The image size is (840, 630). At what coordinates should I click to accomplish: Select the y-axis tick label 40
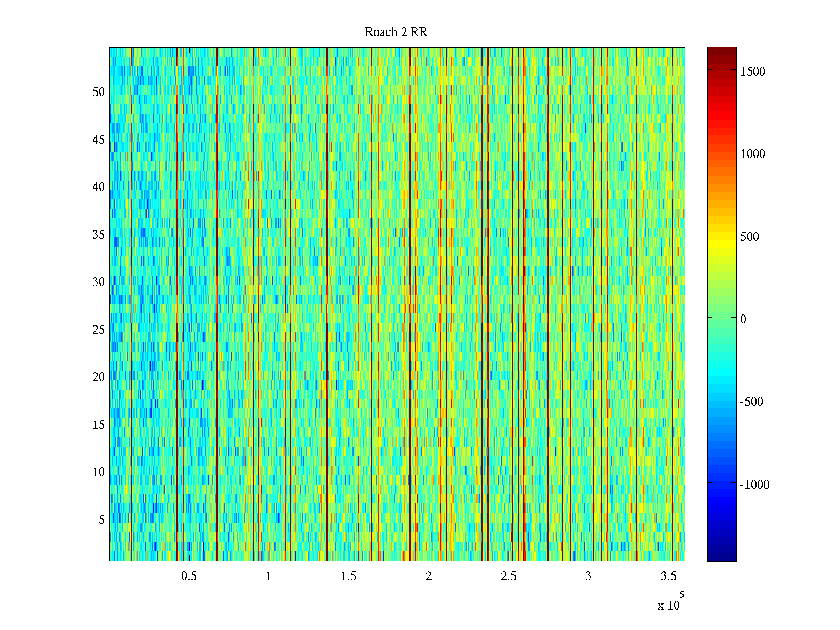tap(99, 186)
